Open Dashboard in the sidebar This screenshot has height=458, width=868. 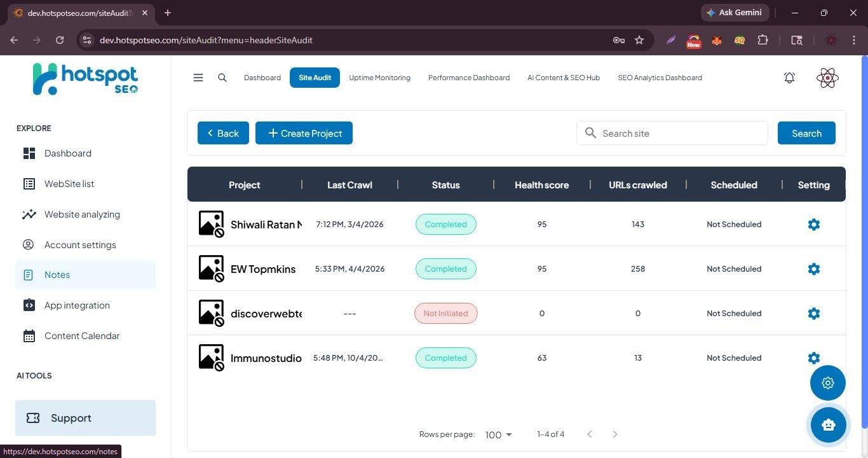coord(85,153)
